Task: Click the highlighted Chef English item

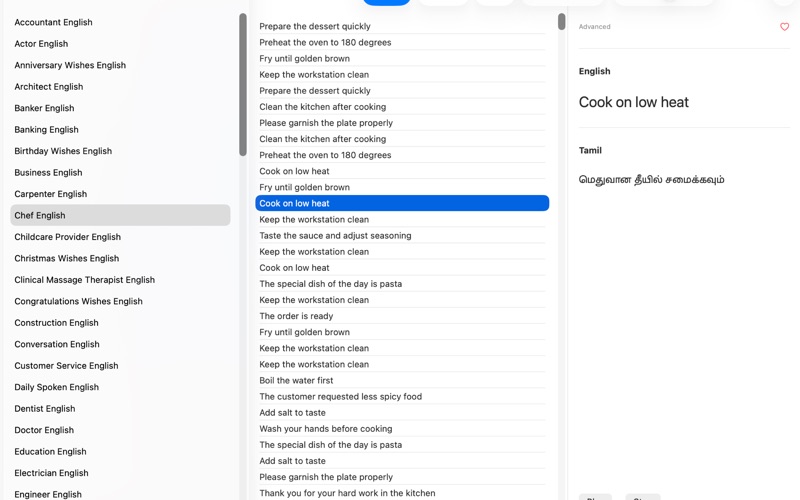Action: point(120,215)
